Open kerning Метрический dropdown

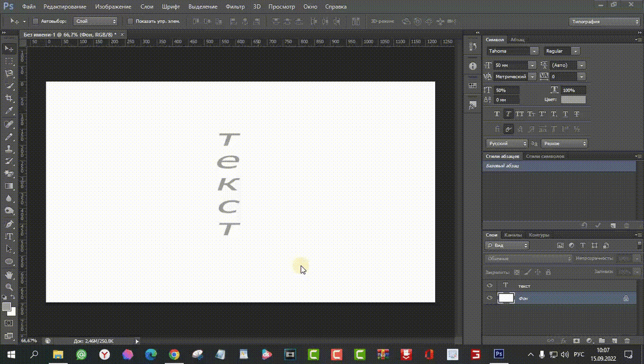(532, 77)
